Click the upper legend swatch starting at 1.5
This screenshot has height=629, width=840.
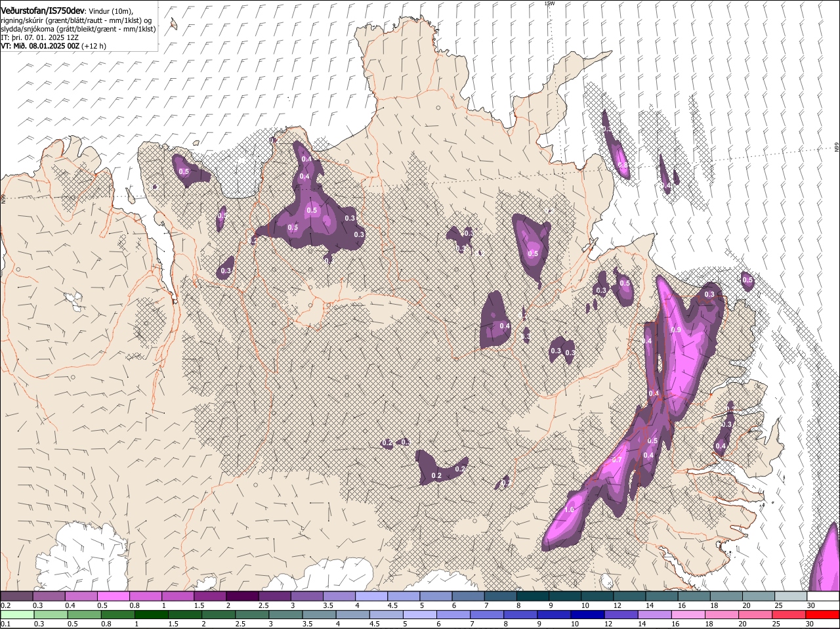tap(211, 596)
